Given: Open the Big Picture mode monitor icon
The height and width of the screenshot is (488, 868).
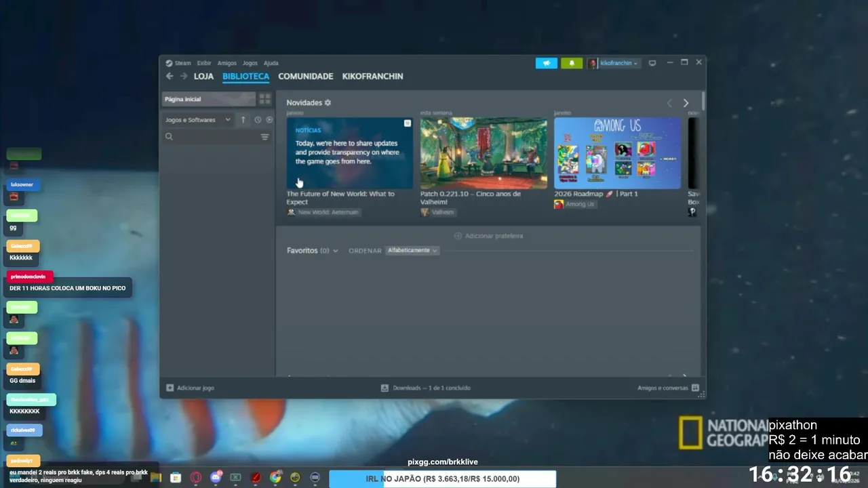Looking at the screenshot, I should [x=652, y=63].
